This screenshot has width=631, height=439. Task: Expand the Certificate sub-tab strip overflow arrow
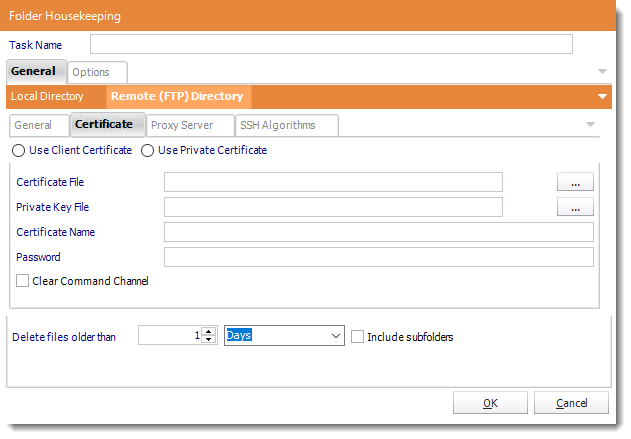pos(590,125)
